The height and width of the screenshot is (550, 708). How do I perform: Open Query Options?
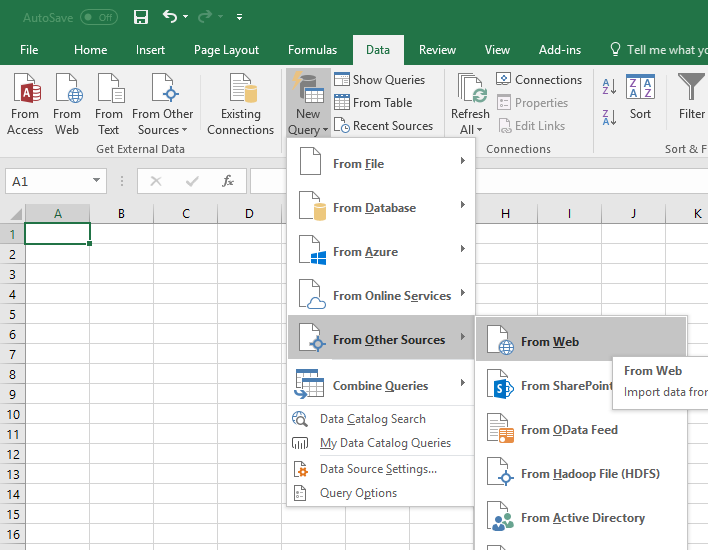345,493
